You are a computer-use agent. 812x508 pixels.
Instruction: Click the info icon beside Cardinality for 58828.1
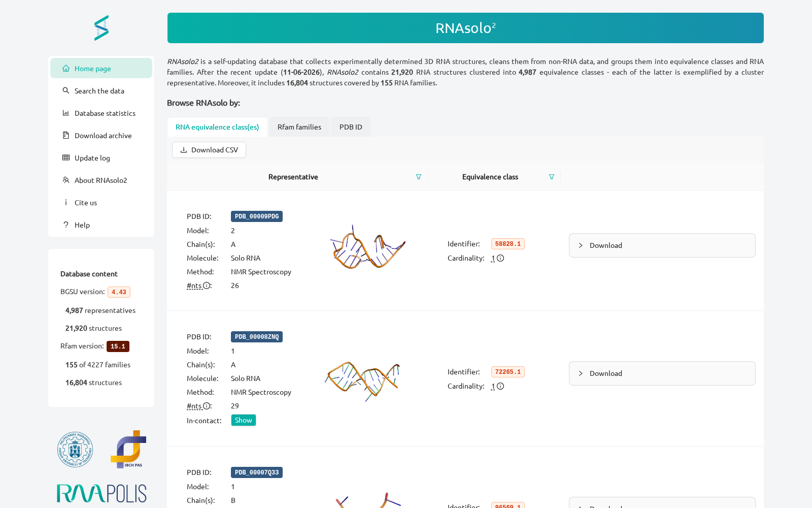(x=500, y=258)
